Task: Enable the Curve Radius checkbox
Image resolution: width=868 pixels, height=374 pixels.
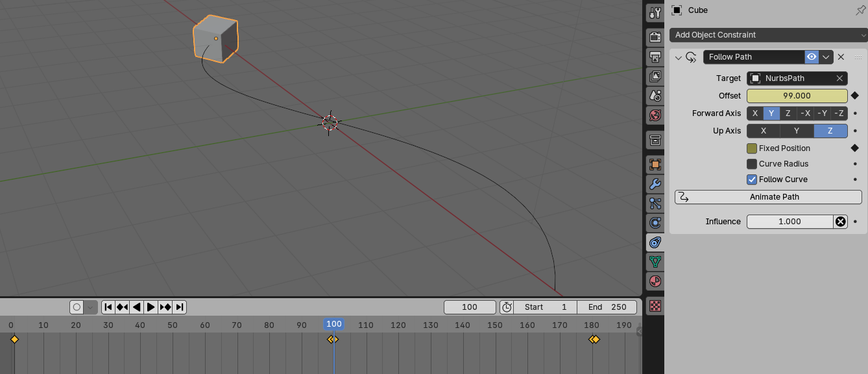Action: click(752, 164)
